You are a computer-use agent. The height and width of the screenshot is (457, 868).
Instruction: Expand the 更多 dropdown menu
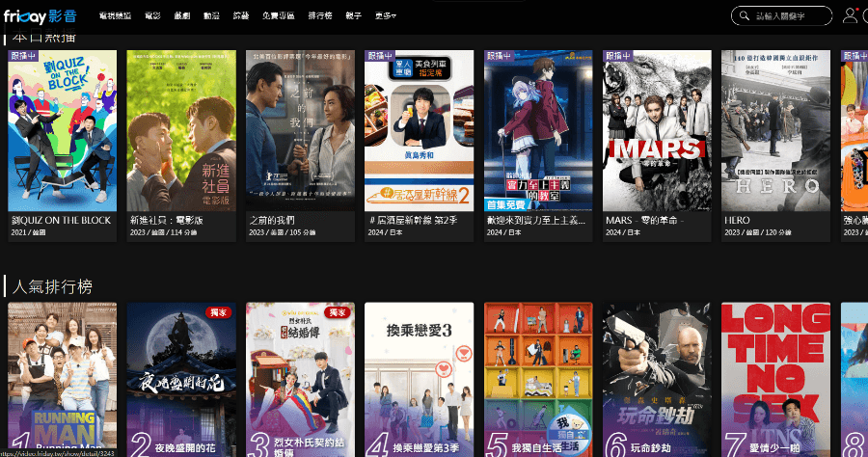coord(385,16)
